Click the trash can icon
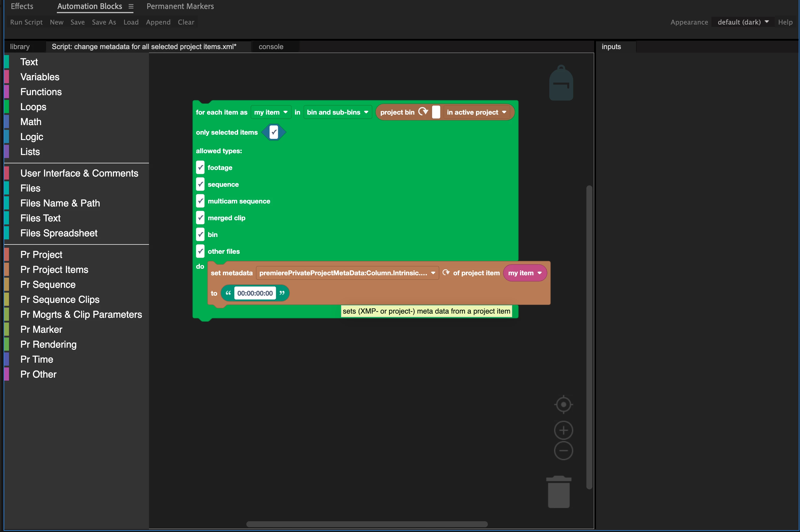Image resolution: width=800 pixels, height=532 pixels. point(559,492)
